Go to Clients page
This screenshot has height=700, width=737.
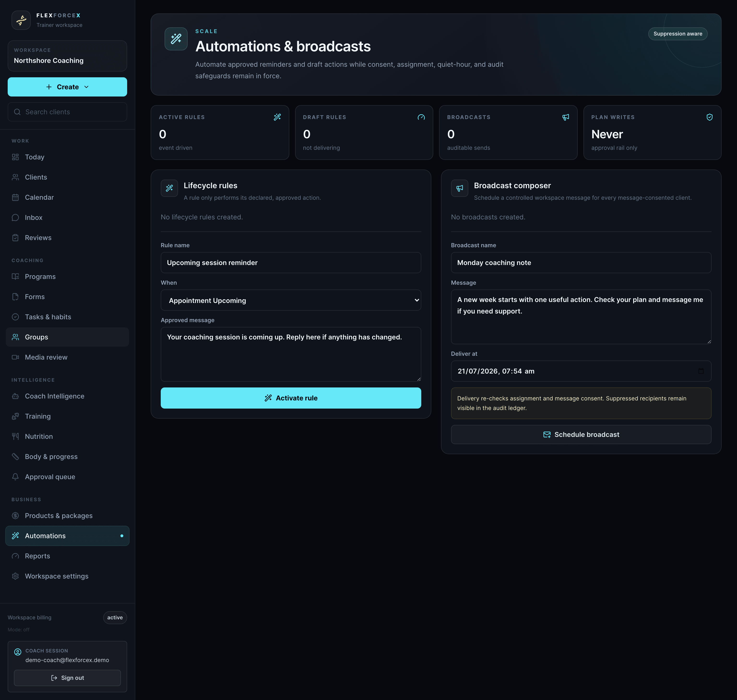tap(67, 177)
